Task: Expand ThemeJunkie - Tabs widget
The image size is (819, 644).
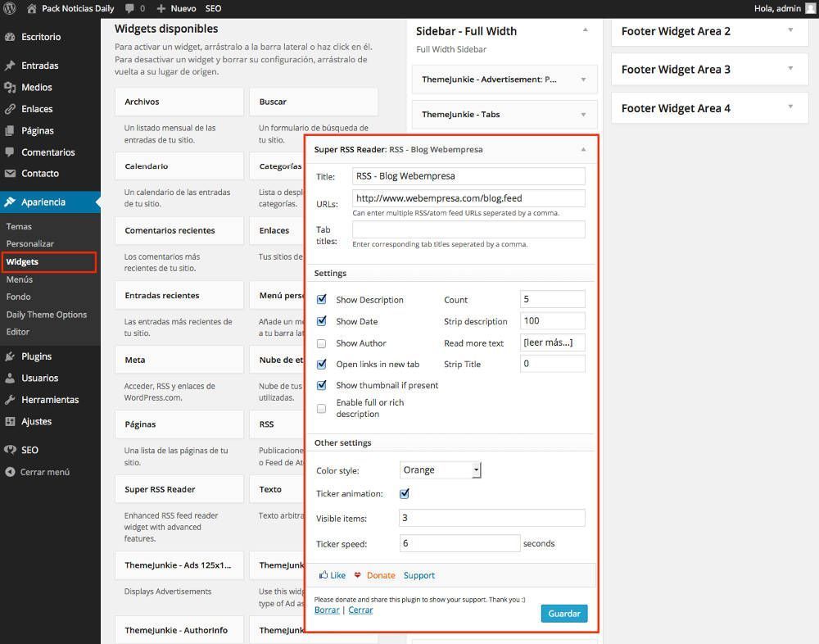Action: pyautogui.click(x=583, y=115)
